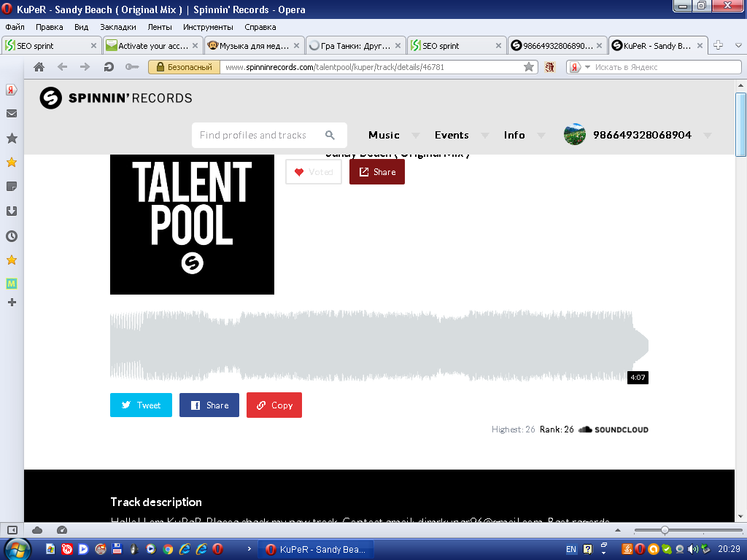Screen dimensions: 747x560
Task: Expand the Events dropdown menu
Action: pos(485,135)
